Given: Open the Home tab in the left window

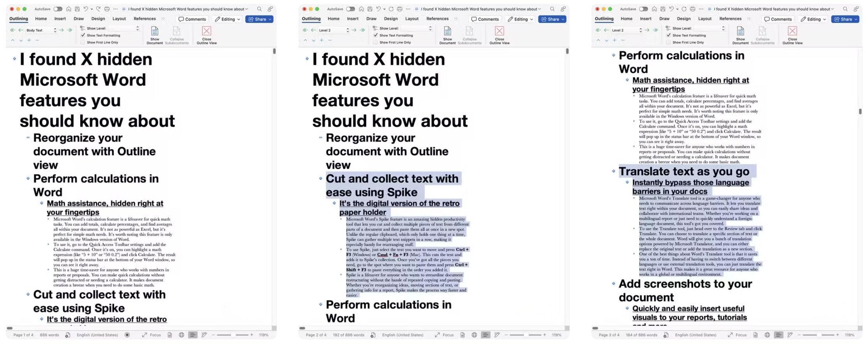Looking at the screenshot, I should coord(41,19).
